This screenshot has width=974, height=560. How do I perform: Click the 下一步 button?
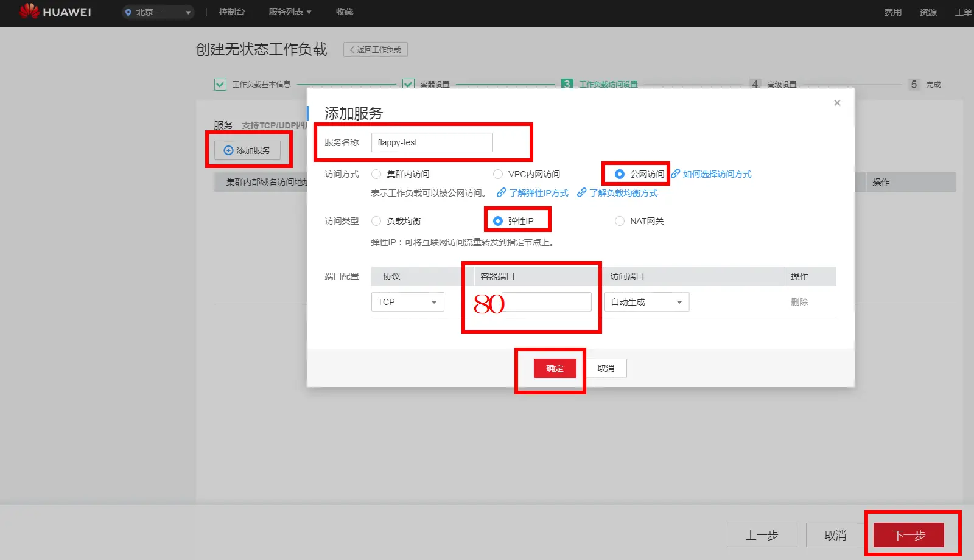[x=909, y=535]
